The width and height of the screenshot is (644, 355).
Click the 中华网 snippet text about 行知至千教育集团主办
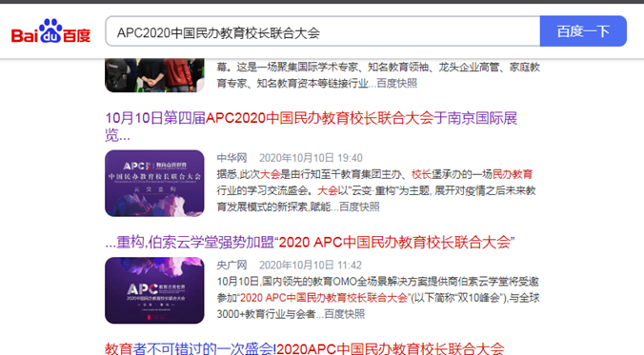pos(376,190)
